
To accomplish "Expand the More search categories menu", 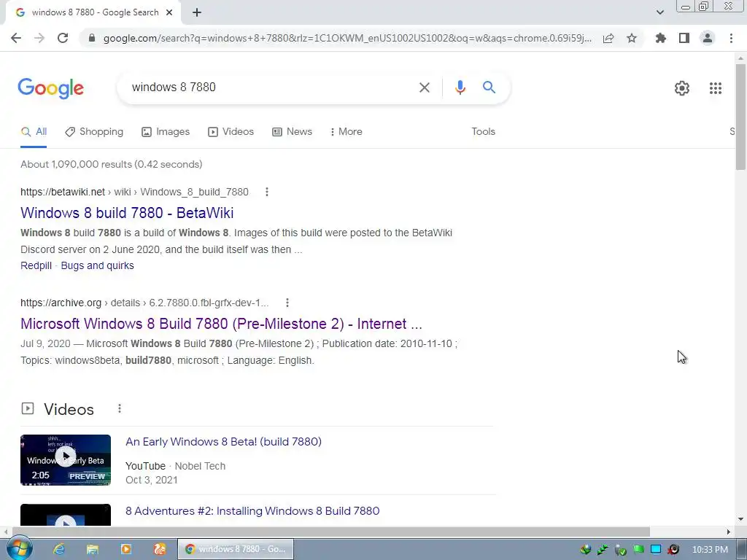I will coord(347,132).
